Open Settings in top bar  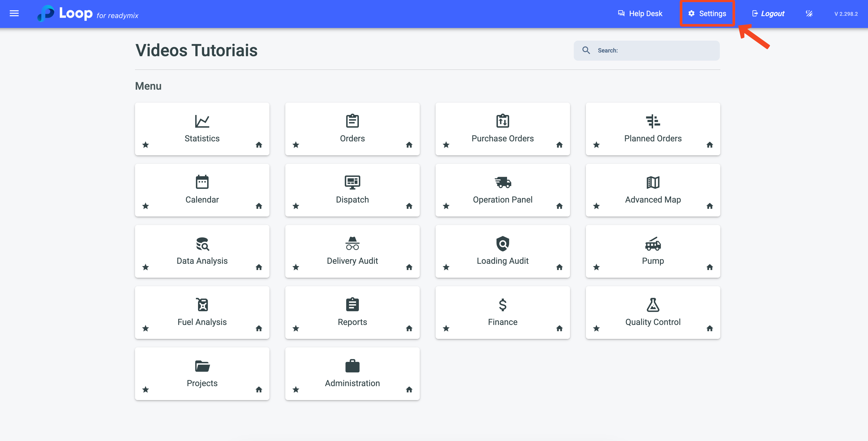707,13
